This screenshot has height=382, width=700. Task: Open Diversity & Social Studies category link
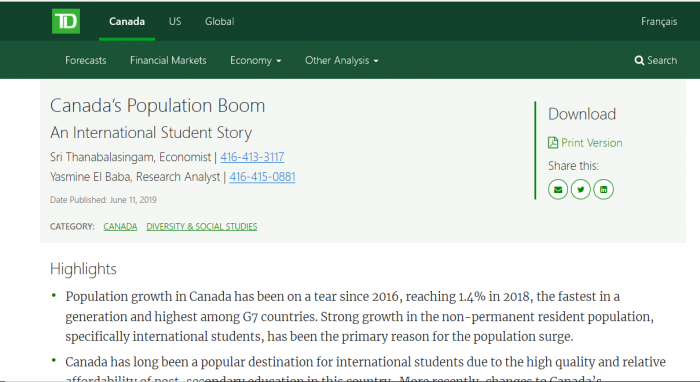(202, 226)
